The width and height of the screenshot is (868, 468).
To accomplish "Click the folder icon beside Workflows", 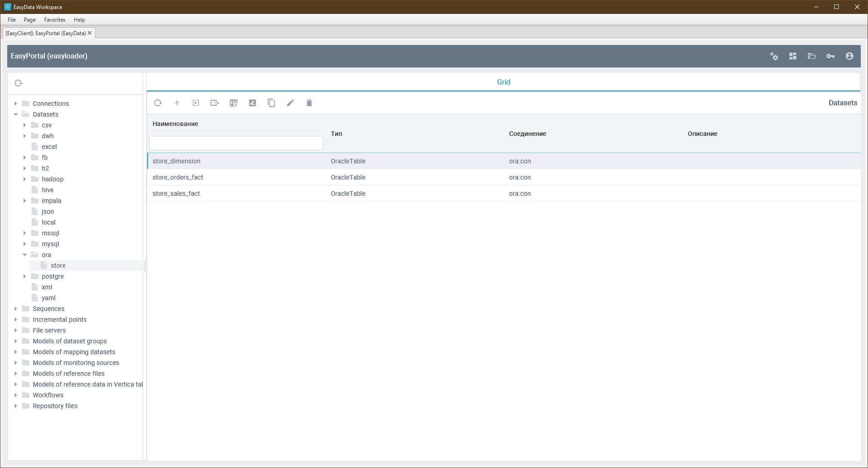I will point(26,395).
